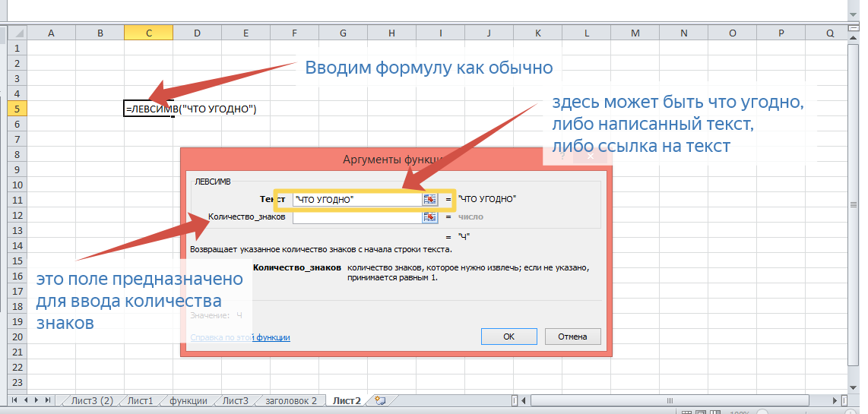This screenshot has height=414, width=868.
Task: Click horizontal scrollbar left arrow
Action: coord(525,400)
